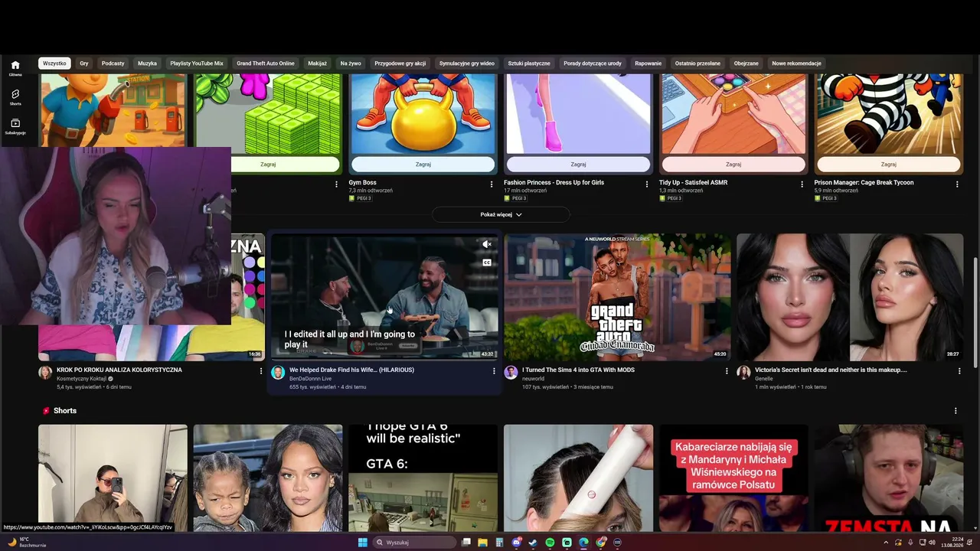
Task: Open Google Chrome from the taskbar
Action: (x=601, y=543)
